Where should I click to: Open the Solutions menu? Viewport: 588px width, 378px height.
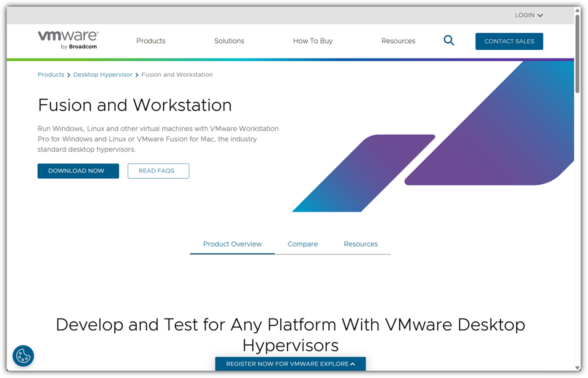229,41
